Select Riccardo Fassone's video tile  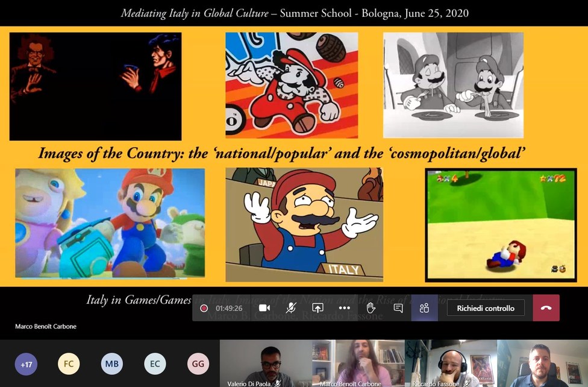click(451, 363)
